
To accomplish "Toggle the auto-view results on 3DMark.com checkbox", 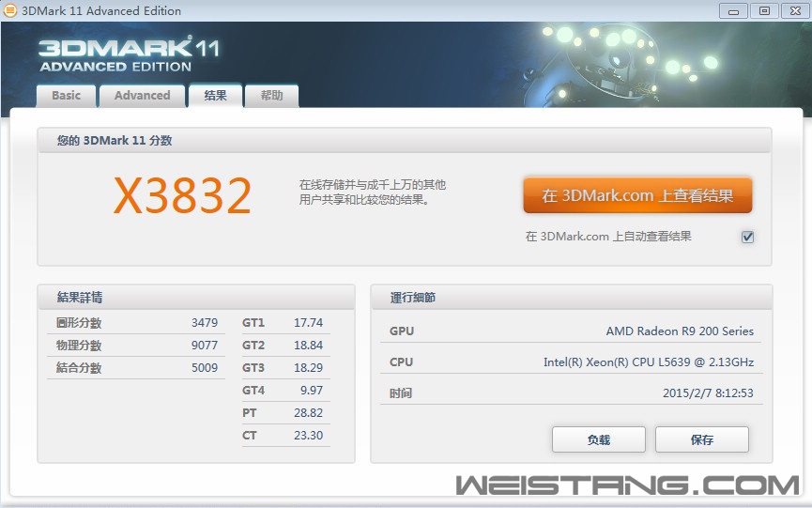I will point(747,237).
